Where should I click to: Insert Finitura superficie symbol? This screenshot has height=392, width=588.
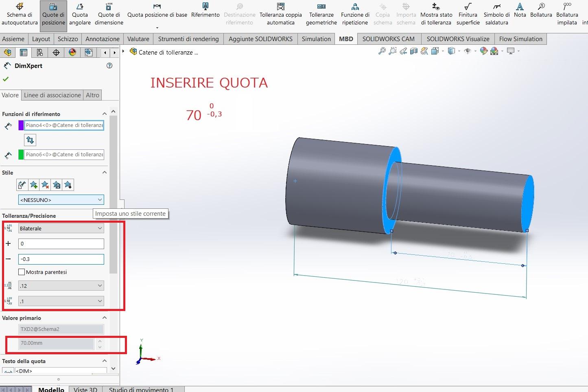[x=468, y=14]
